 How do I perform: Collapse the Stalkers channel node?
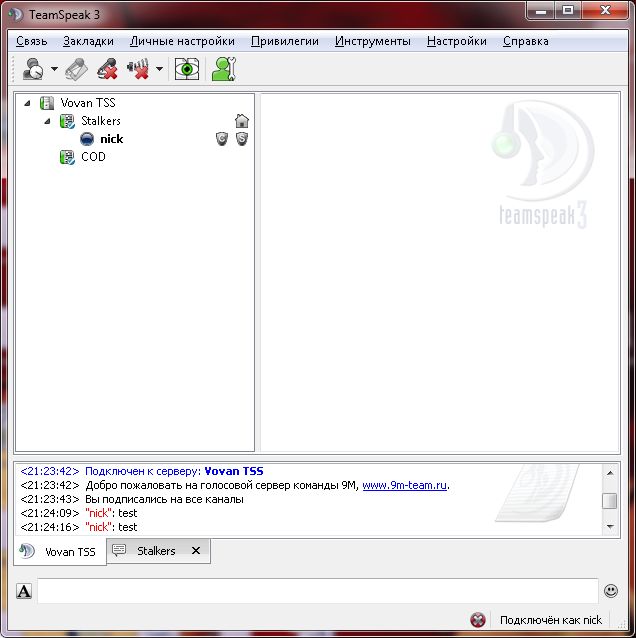[47, 121]
